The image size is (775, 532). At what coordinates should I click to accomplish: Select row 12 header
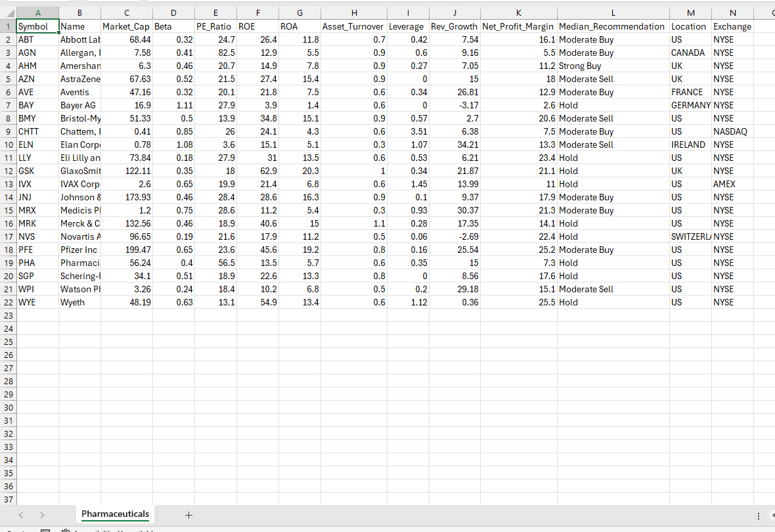9,171
